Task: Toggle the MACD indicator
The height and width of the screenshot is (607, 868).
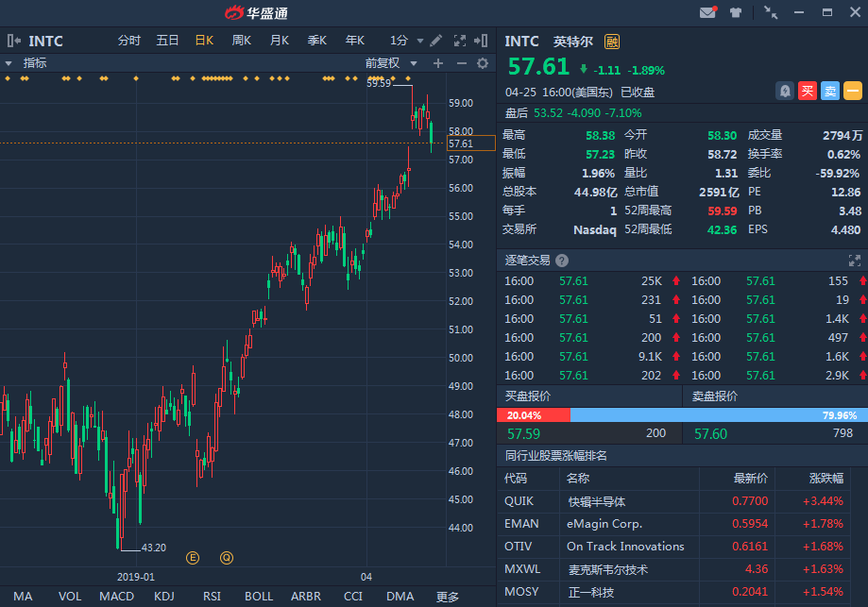Action: (x=116, y=596)
